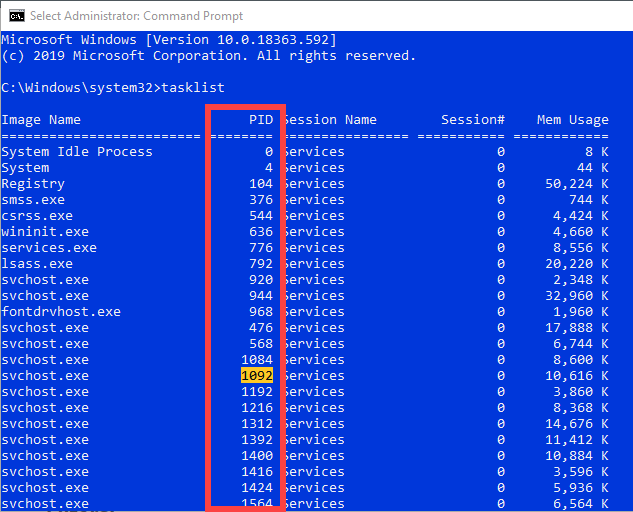The width and height of the screenshot is (633, 512).
Task: Click PID 792 of lsass.exe
Action: [x=261, y=264]
